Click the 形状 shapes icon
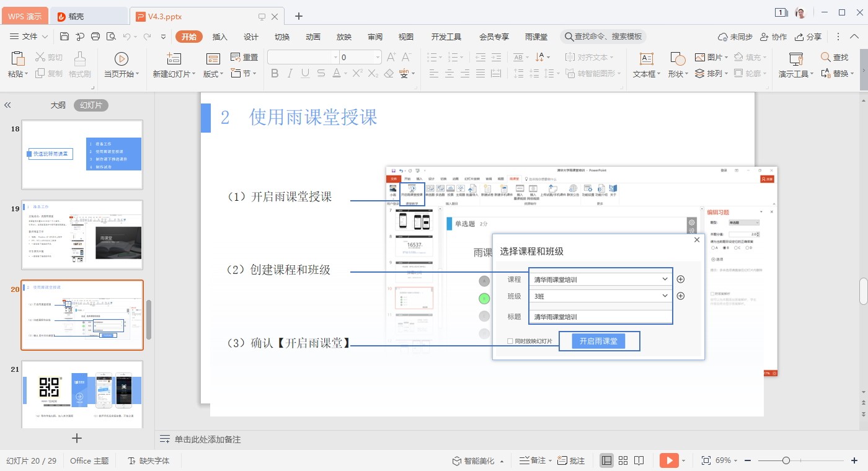Screen dimensions: 868x471 pyautogui.click(x=678, y=59)
